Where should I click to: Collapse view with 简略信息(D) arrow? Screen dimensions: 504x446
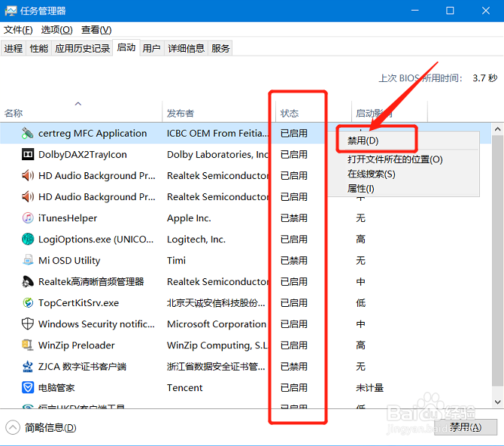pyautogui.click(x=13, y=427)
